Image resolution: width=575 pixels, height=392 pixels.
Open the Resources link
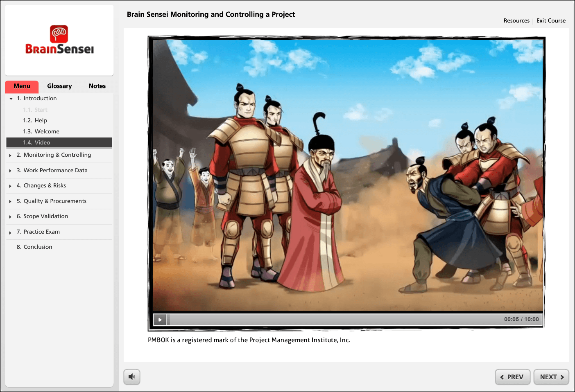tap(516, 20)
